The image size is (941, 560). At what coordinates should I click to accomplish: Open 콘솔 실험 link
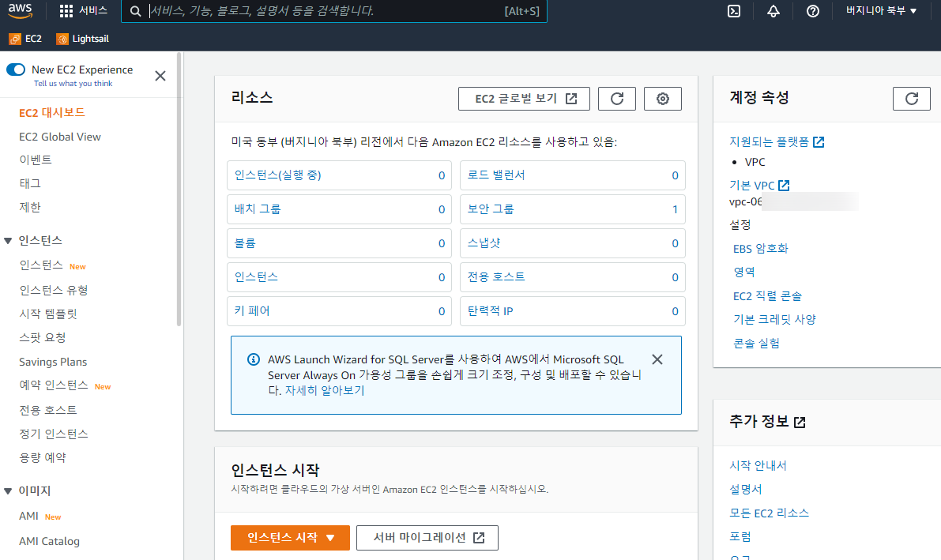pos(756,344)
